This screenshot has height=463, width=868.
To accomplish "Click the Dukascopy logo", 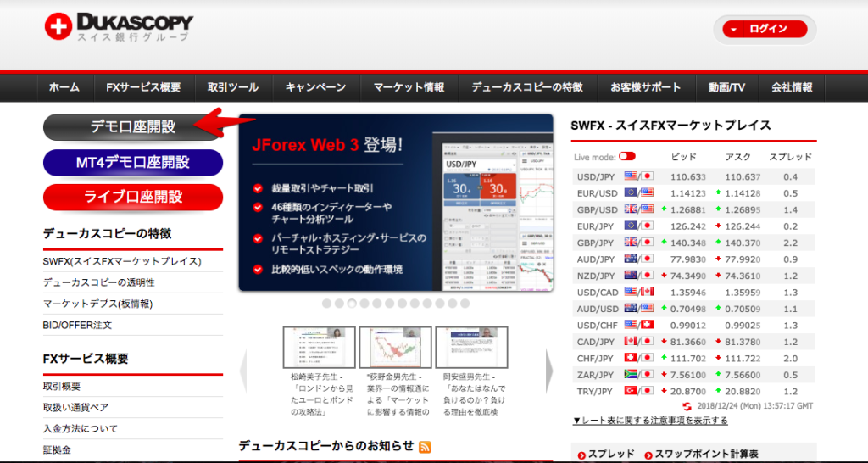I will click(x=119, y=26).
